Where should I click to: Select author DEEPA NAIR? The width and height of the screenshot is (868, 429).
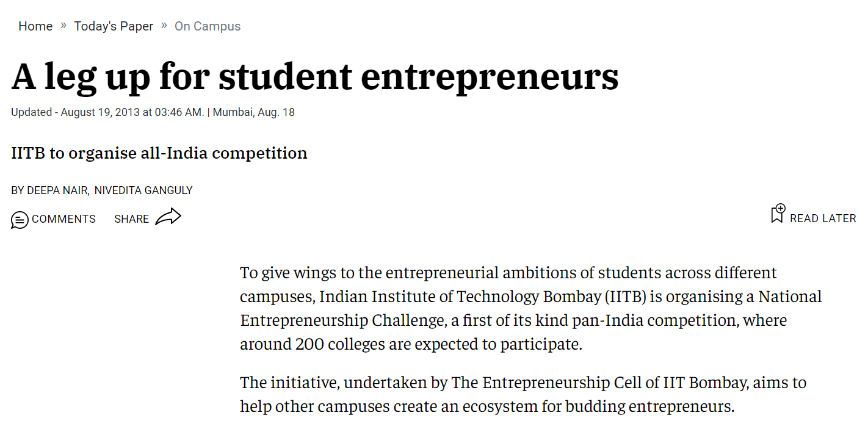pyautogui.click(x=57, y=190)
